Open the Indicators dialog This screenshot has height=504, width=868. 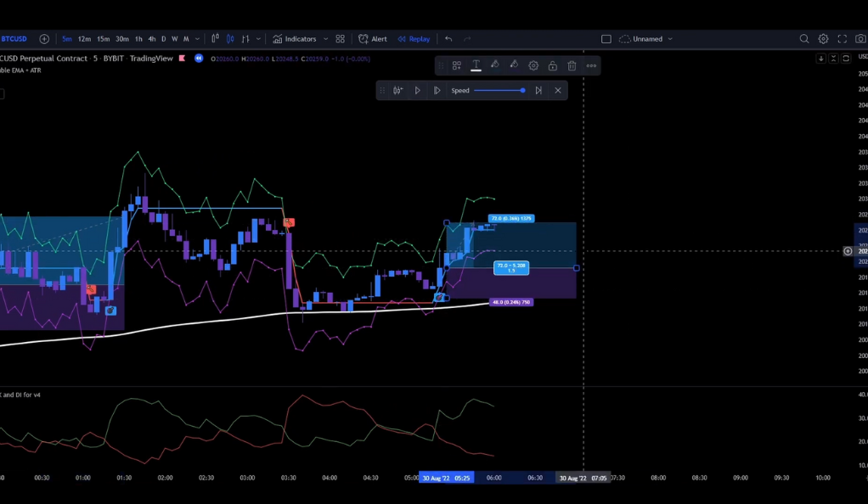[x=295, y=39]
